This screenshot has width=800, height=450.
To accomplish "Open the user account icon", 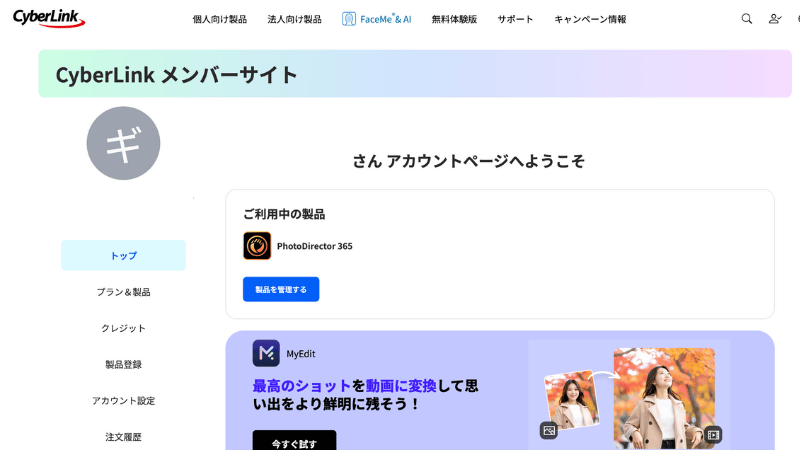I will (774, 19).
